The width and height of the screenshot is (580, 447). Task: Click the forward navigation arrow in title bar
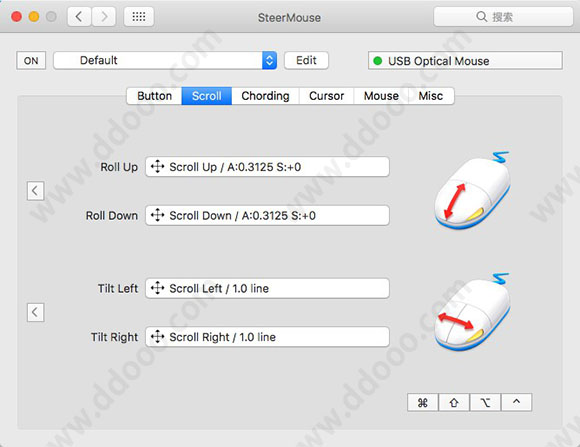(x=104, y=17)
